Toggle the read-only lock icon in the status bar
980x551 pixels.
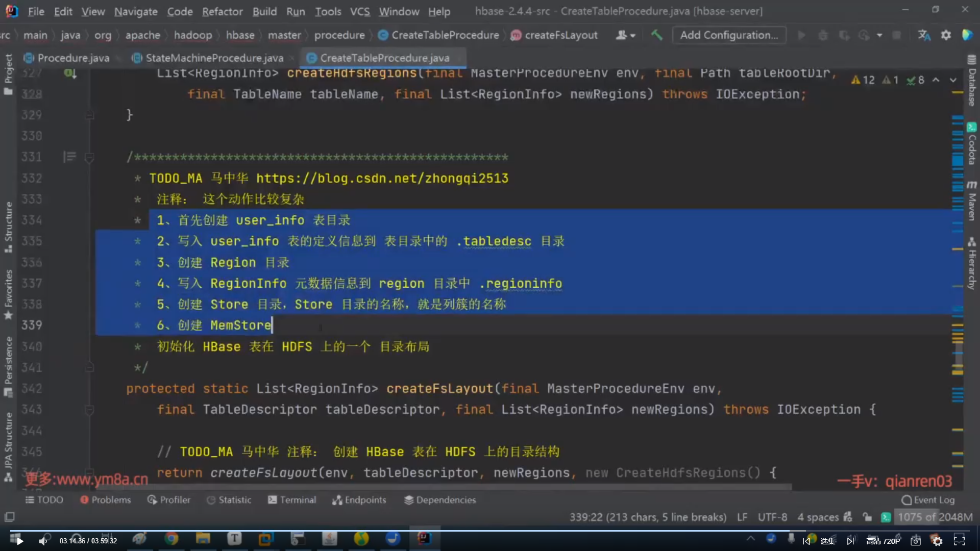867,517
